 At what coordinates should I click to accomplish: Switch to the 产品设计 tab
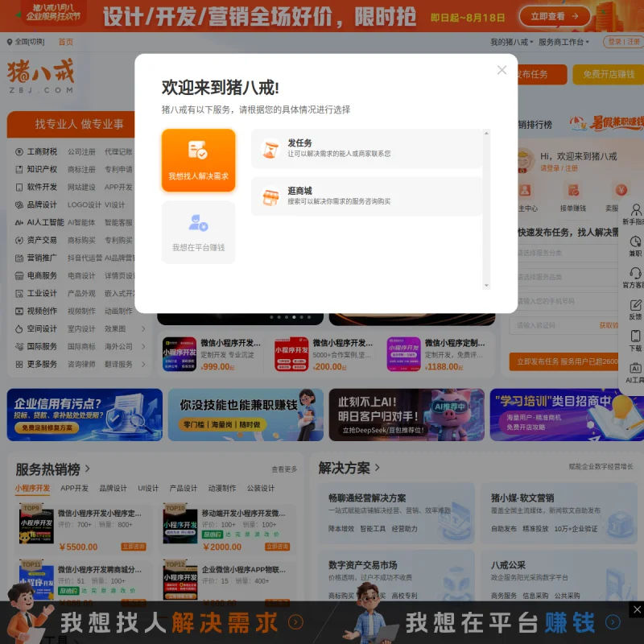tap(184, 488)
